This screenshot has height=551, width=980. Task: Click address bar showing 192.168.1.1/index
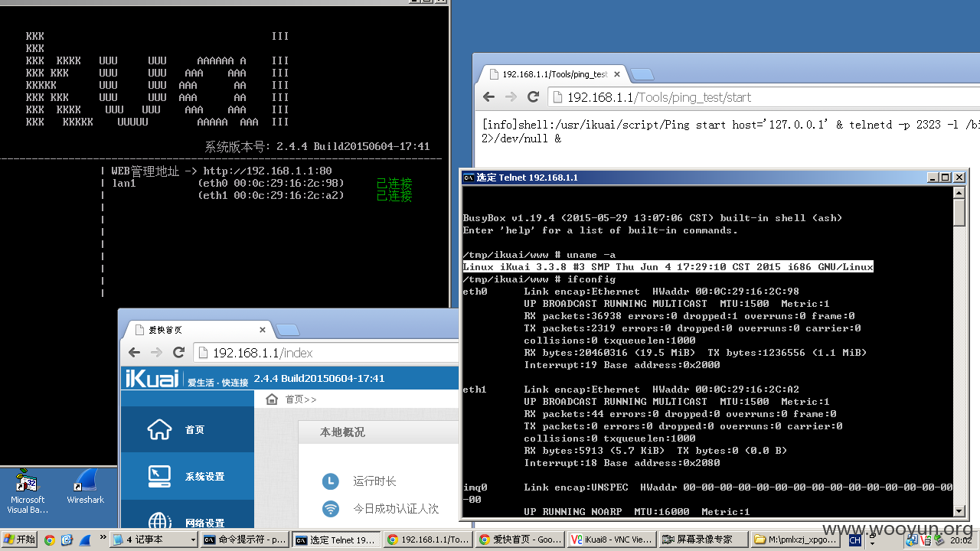click(x=326, y=353)
